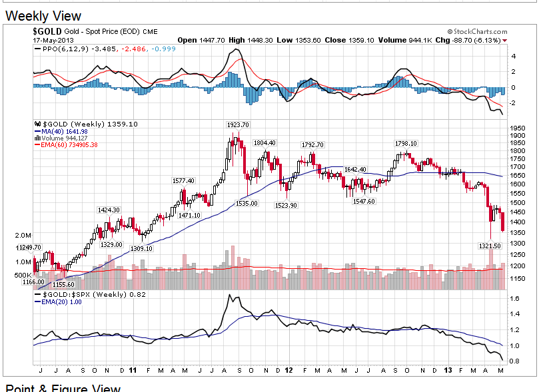
Task: Click the candlestick icon beside $GOLD (Weekly)
Action: [37, 124]
